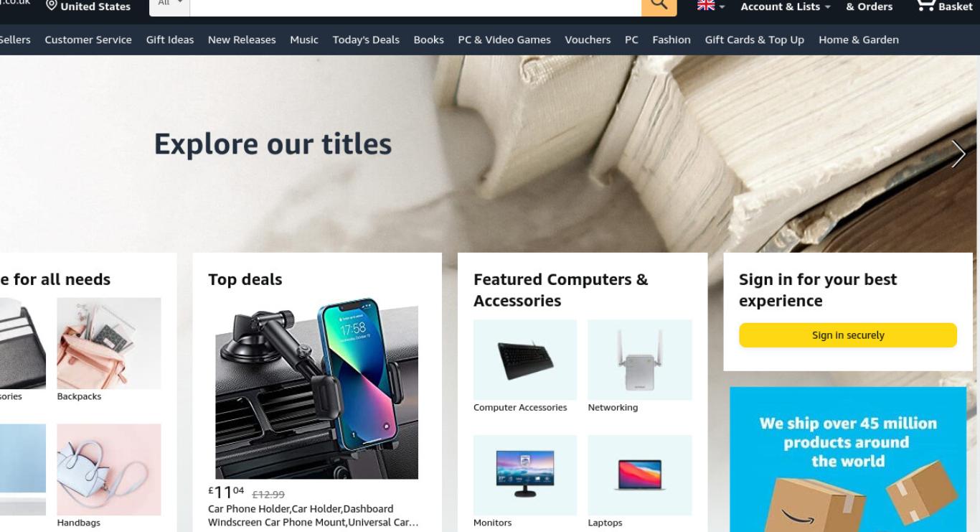Open the Monitors category image

click(x=525, y=475)
